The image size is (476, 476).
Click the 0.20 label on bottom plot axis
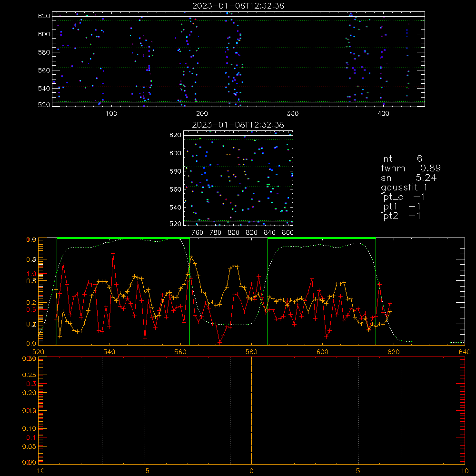click(x=29, y=393)
